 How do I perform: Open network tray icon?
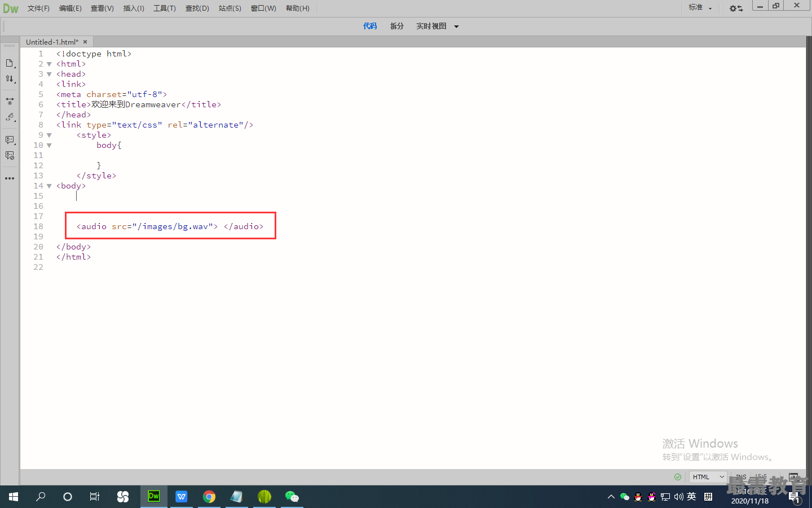[x=665, y=497]
